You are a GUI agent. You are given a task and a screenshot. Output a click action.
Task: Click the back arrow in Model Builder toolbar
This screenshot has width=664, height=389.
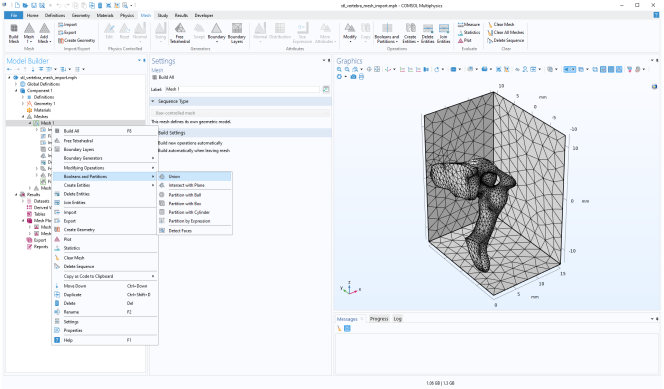(x=9, y=69)
